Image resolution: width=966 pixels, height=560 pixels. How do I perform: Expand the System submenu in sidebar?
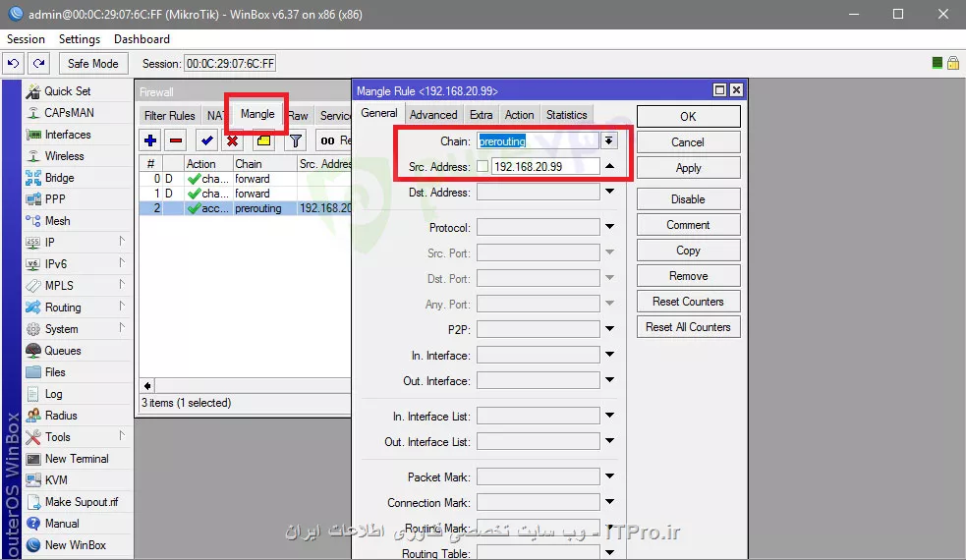(122, 328)
